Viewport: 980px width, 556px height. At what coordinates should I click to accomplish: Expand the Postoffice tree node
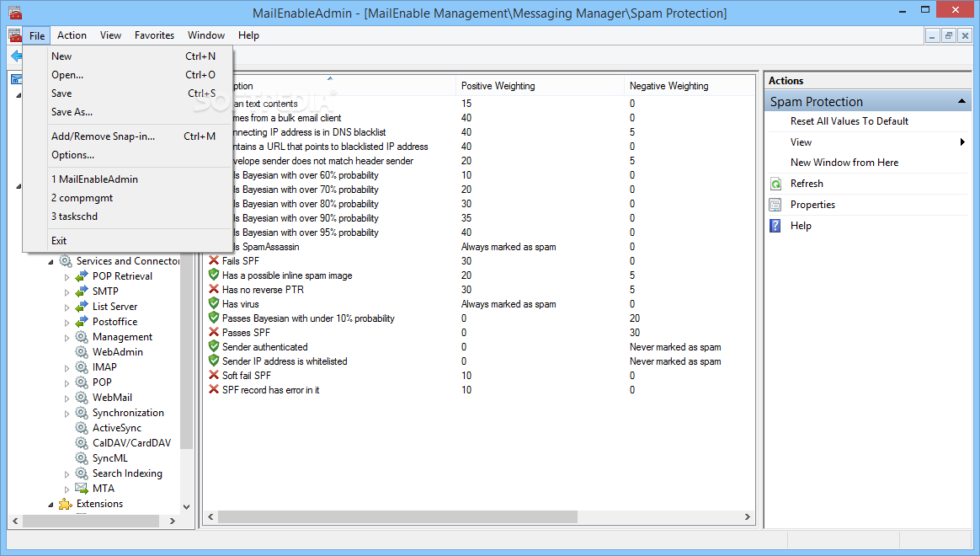click(67, 323)
